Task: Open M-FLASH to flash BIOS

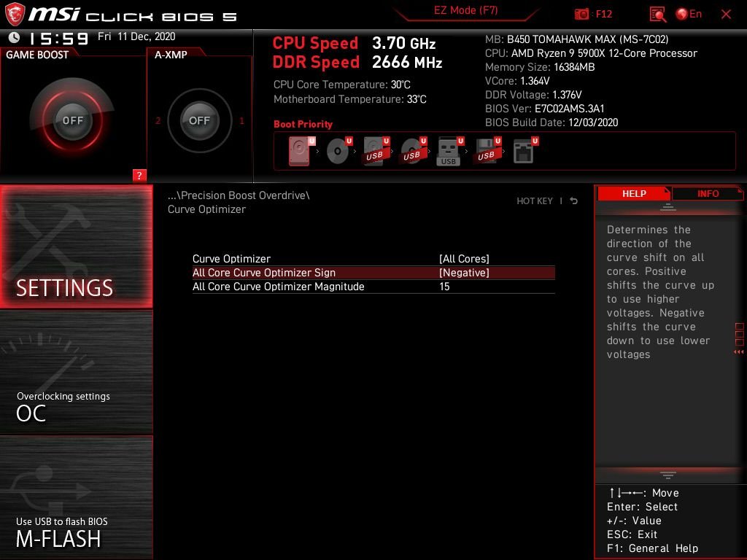Action: (76, 497)
